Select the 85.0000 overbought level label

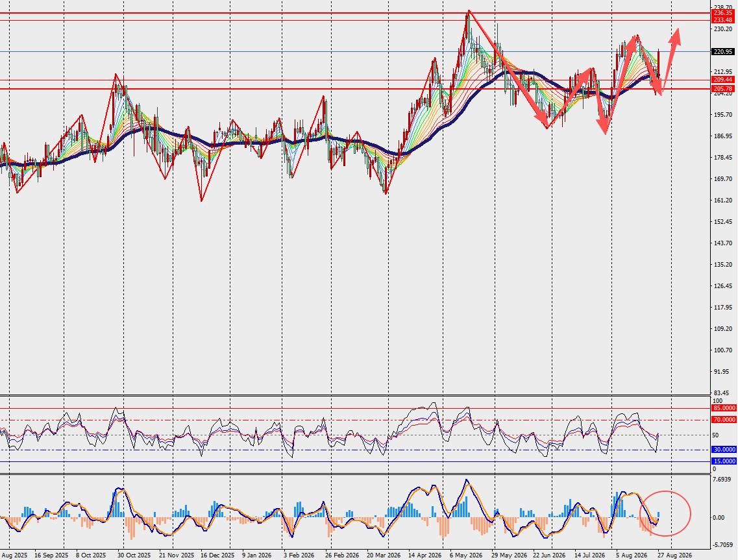724,408
